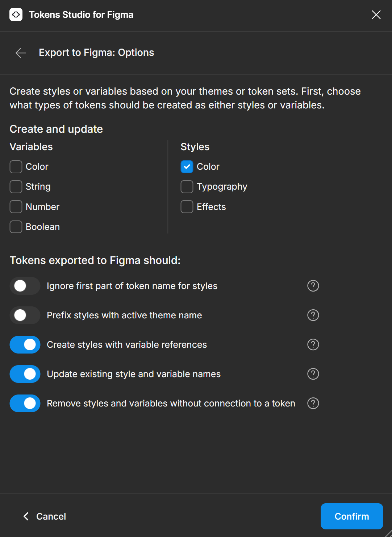This screenshot has width=392, height=537.
Task: Enable the Boolean variables checkbox
Action: (16, 227)
